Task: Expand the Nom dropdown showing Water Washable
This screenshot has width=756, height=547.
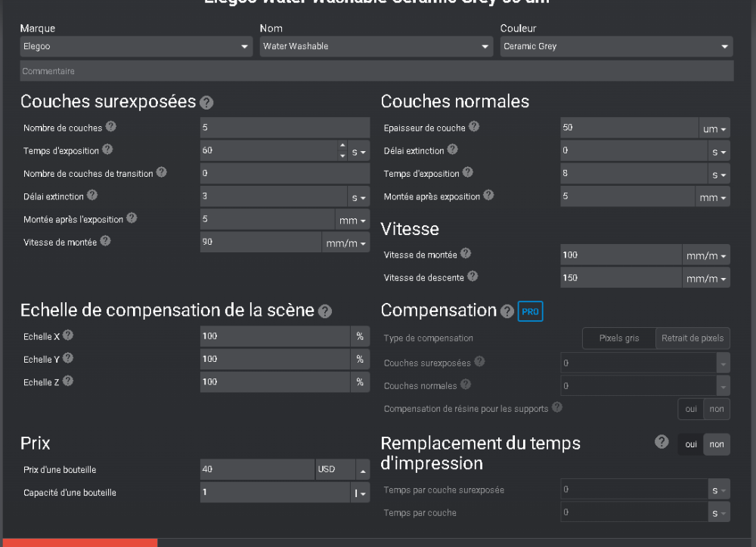Action: [x=376, y=46]
